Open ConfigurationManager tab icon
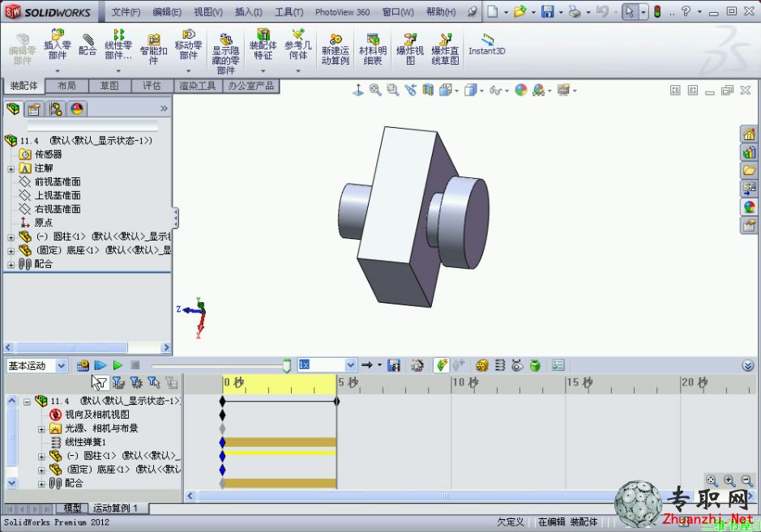Screen dimensions: 761x532 coord(55,109)
